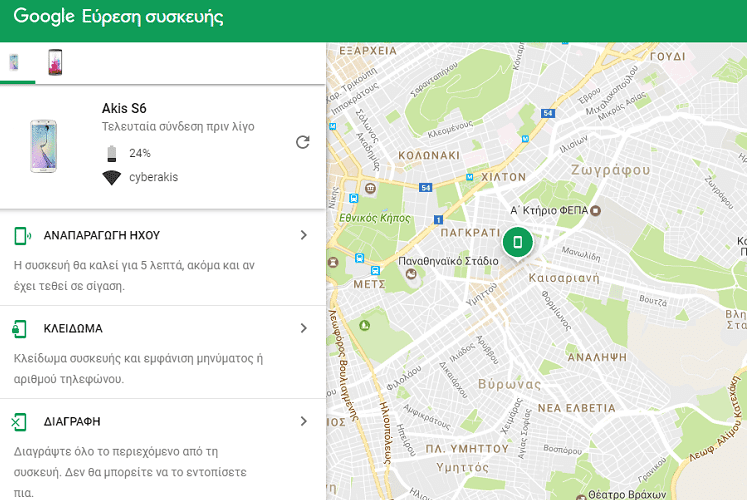The height and width of the screenshot is (500, 747).
Task: Click the battery level icon
Action: [x=111, y=153]
